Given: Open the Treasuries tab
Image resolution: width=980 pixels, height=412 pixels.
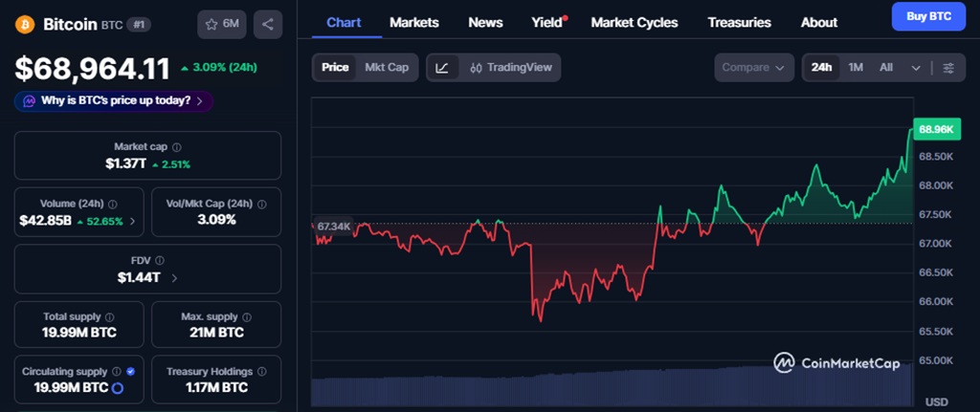Looking at the screenshot, I should pyautogui.click(x=740, y=23).
